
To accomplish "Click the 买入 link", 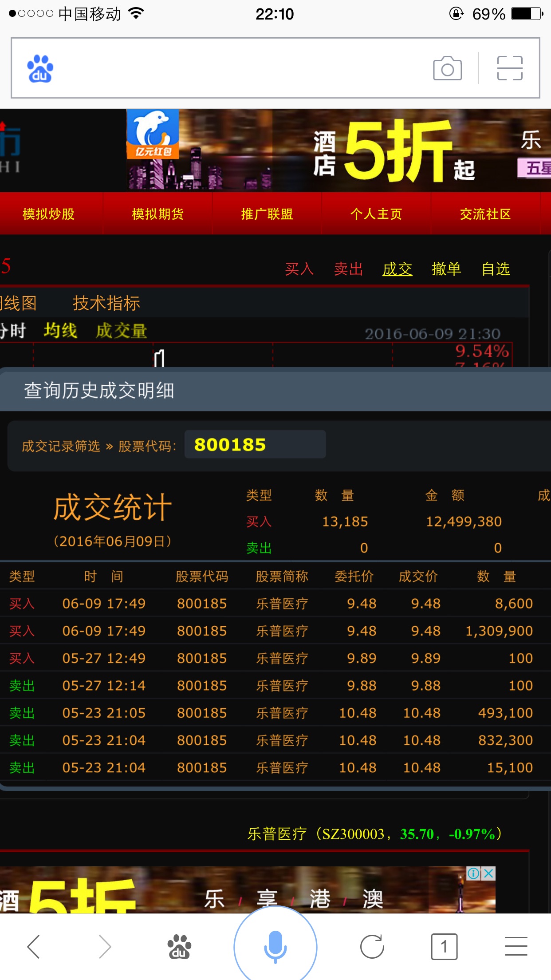I will click(299, 269).
